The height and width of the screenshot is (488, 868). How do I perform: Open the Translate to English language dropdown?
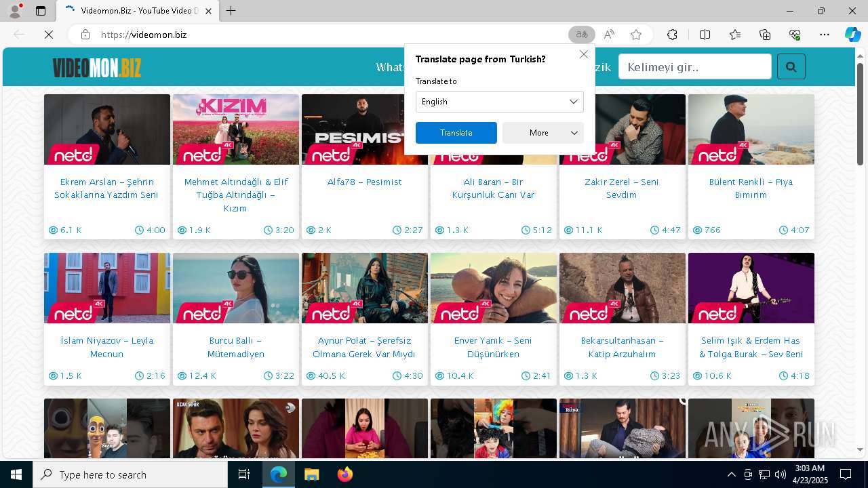coord(500,102)
